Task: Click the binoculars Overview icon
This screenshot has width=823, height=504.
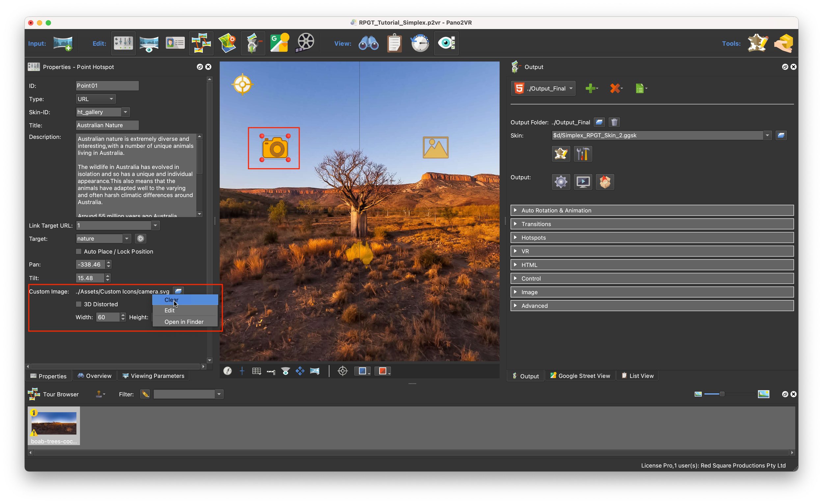Action: 368,43
